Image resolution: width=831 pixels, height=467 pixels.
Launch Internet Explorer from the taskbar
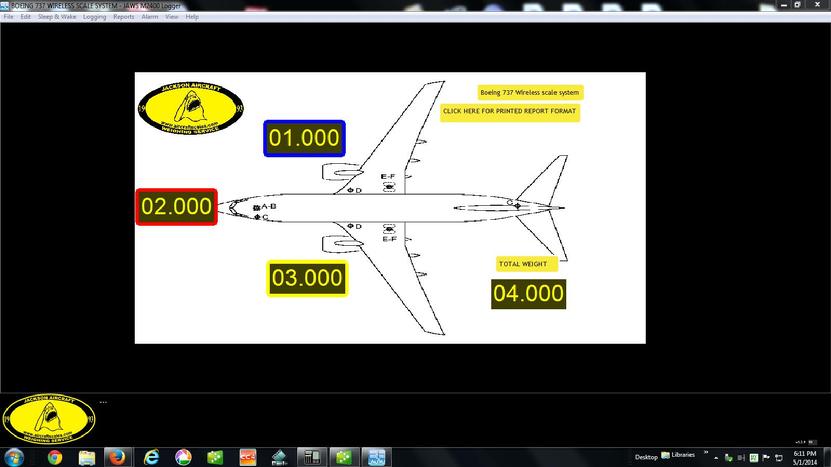(152, 457)
